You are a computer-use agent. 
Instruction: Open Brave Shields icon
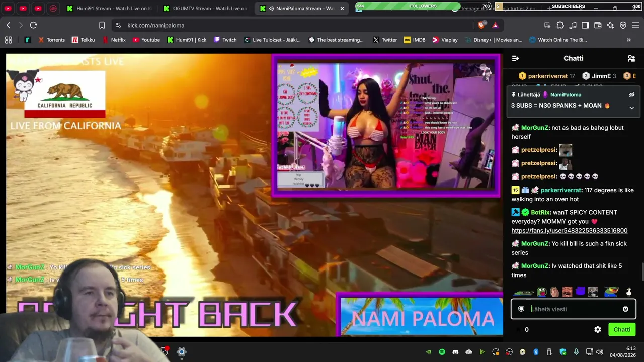click(481, 25)
